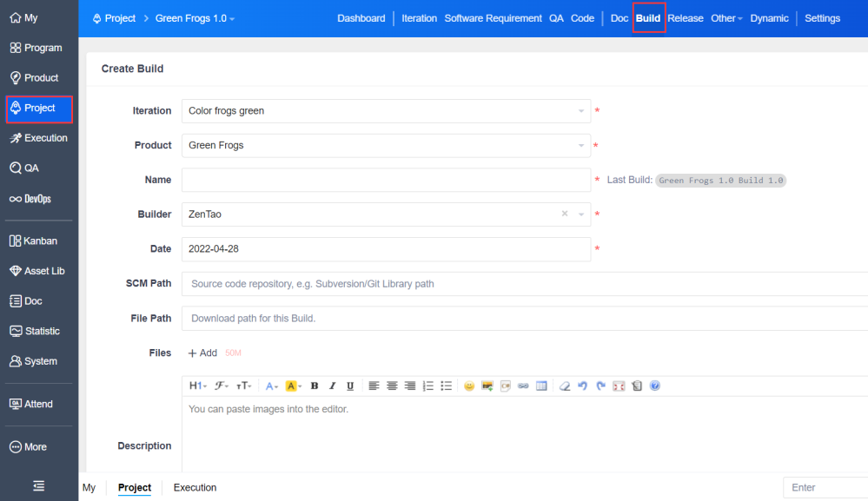Expand the Product dropdown showing Green Frogs
Viewport: 868px width, 501px height.
coord(386,146)
